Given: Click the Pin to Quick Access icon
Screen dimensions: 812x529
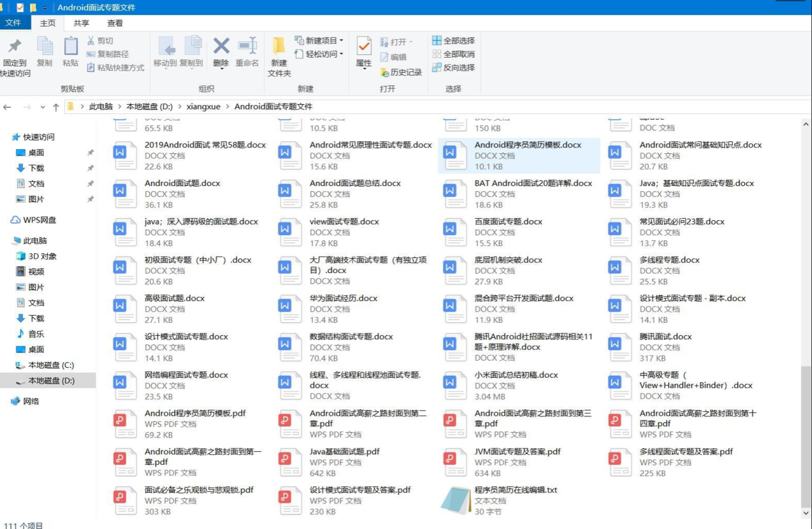Looking at the screenshot, I should point(15,46).
